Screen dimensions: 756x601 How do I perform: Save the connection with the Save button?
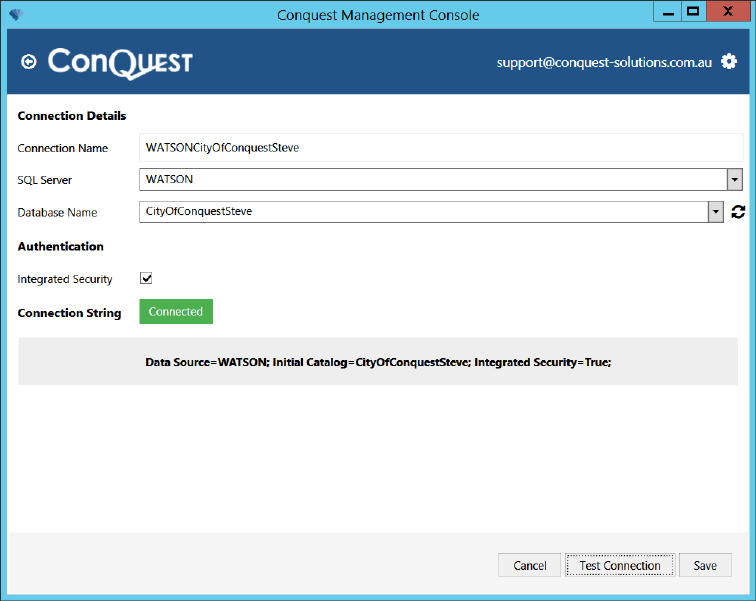point(705,565)
